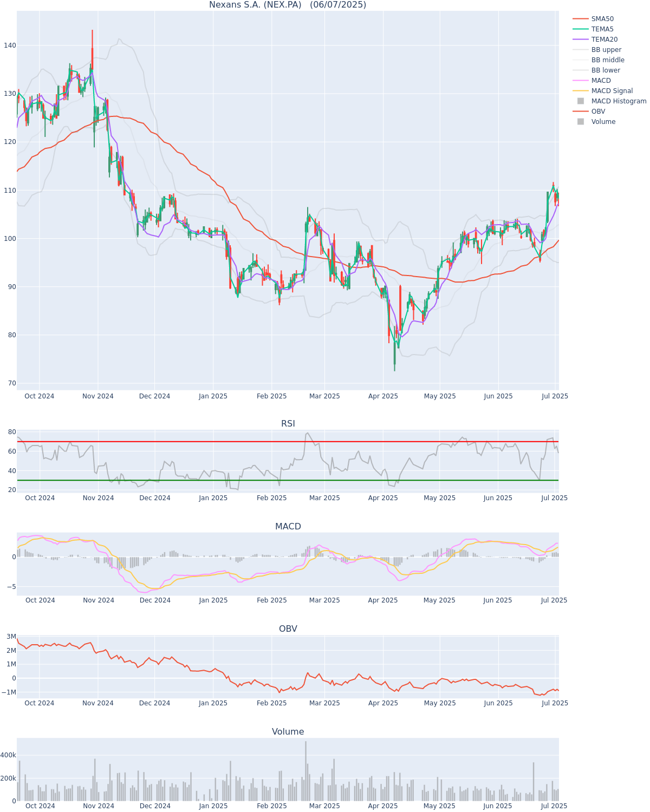Click Jul 2025 label under Volume chart

[x=554, y=806]
